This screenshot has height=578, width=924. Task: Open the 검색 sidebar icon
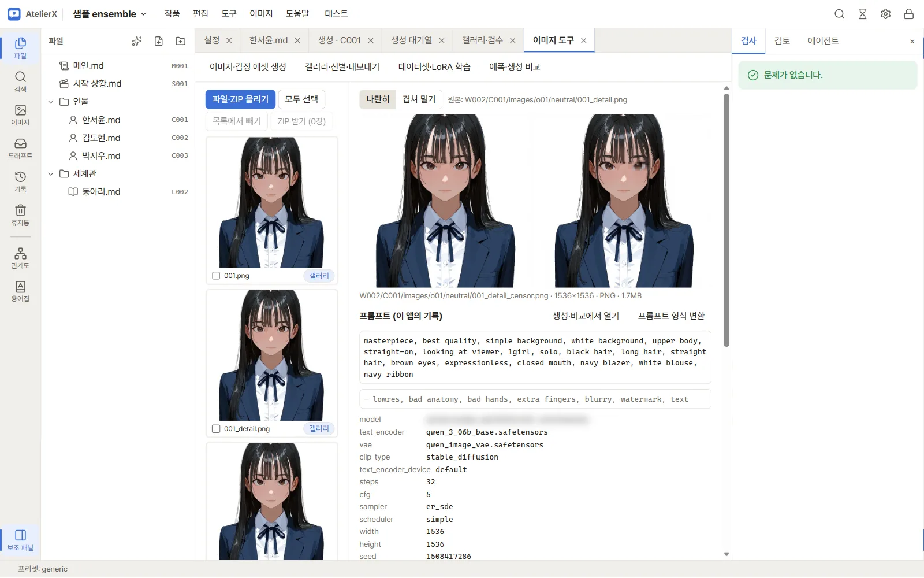point(20,81)
